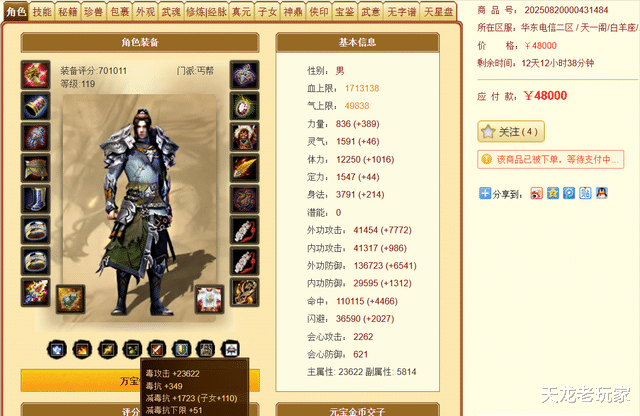The height and width of the screenshot is (416, 640).
Task: Switch to the 珍兽 tab
Action: coord(93,12)
